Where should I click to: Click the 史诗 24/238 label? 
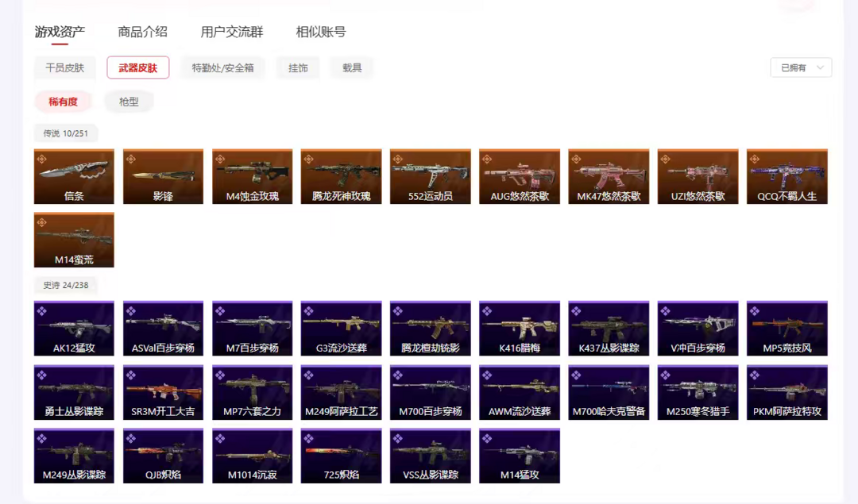click(66, 286)
